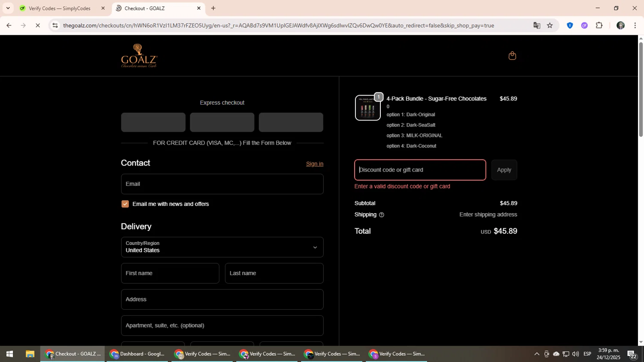Click the Enter shipping address text
Viewport: 644px width, 362px height.
488,214
